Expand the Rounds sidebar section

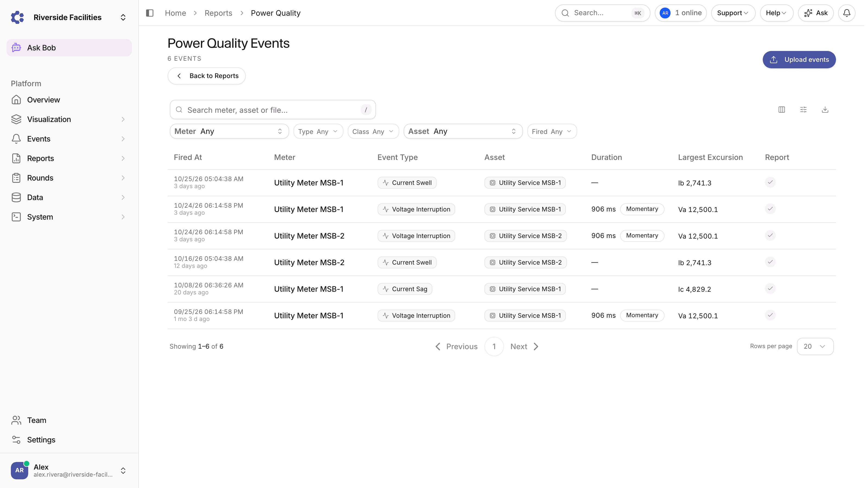69,178
